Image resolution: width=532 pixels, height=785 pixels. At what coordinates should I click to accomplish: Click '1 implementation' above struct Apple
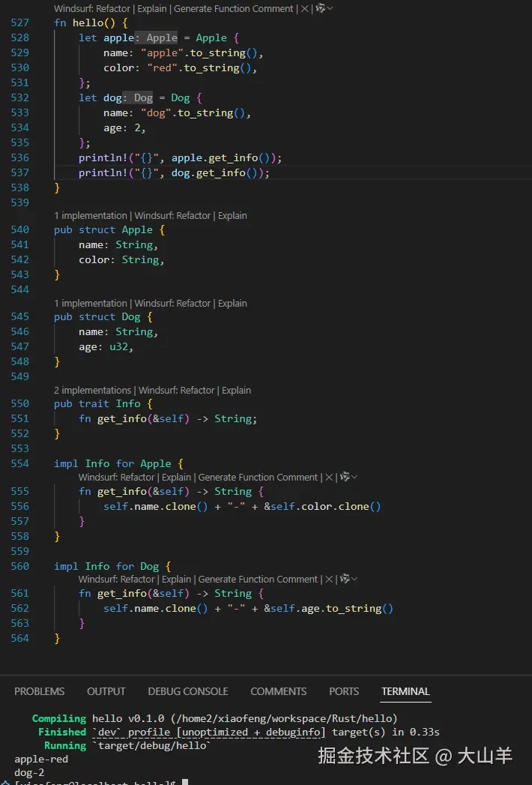click(90, 215)
